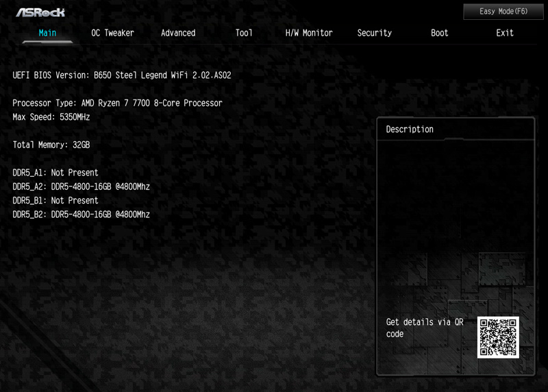The width and height of the screenshot is (548, 392).
Task: Click the QR code image
Action: tap(498, 337)
